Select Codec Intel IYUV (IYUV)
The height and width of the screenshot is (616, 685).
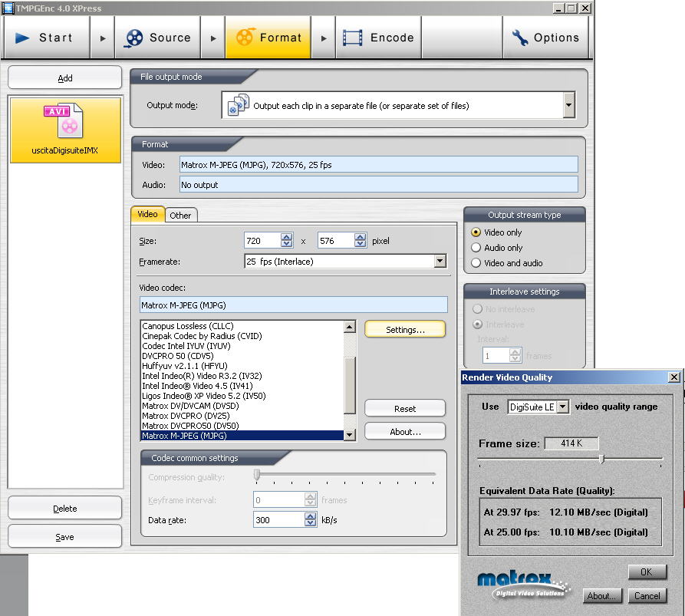click(x=242, y=346)
